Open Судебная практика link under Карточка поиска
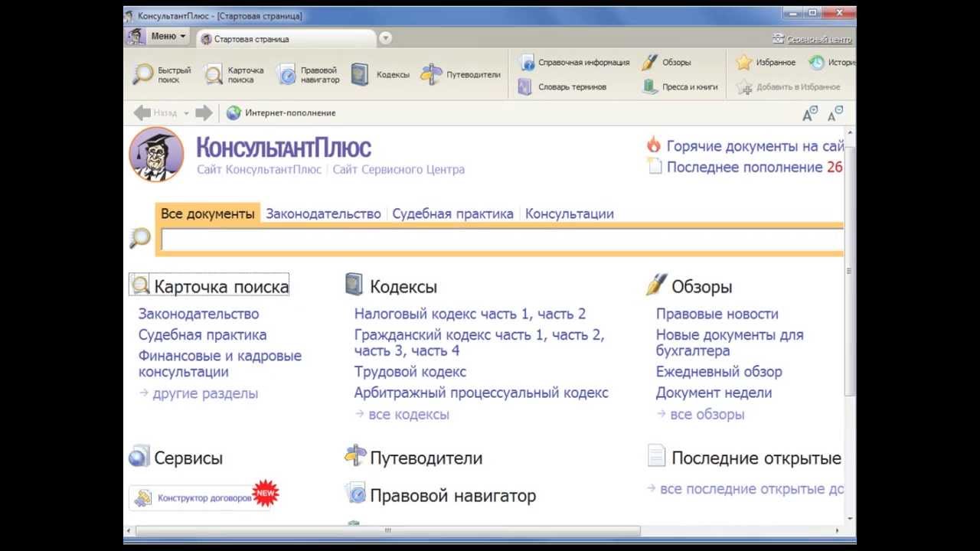Image resolution: width=980 pixels, height=551 pixels. (x=202, y=334)
